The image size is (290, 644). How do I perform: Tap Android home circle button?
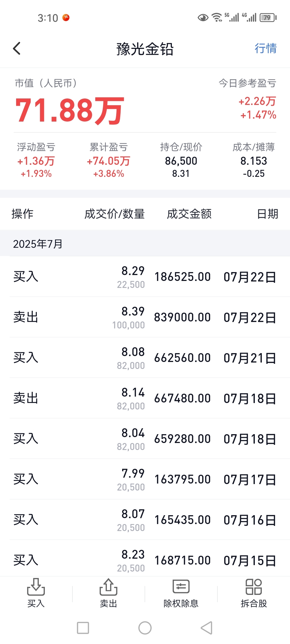point(145,628)
